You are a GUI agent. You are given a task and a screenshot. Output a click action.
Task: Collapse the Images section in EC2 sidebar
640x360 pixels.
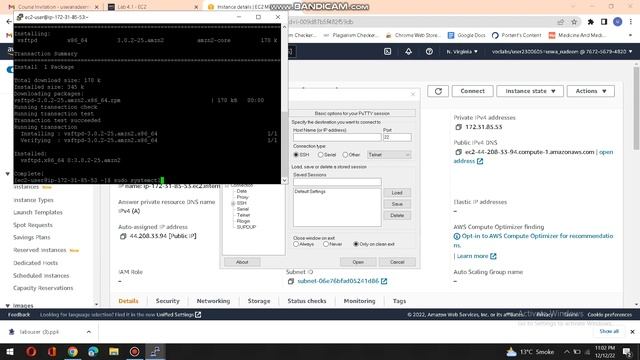click(x=7, y=305)
